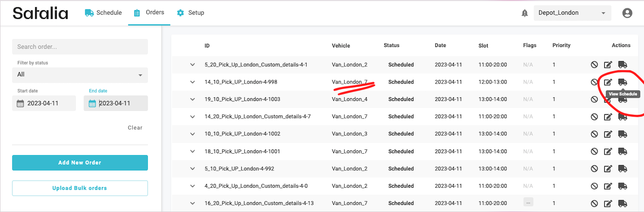View schedule truck icon for order 14_10_Pick_UP_London-4-998

[622, 82]
